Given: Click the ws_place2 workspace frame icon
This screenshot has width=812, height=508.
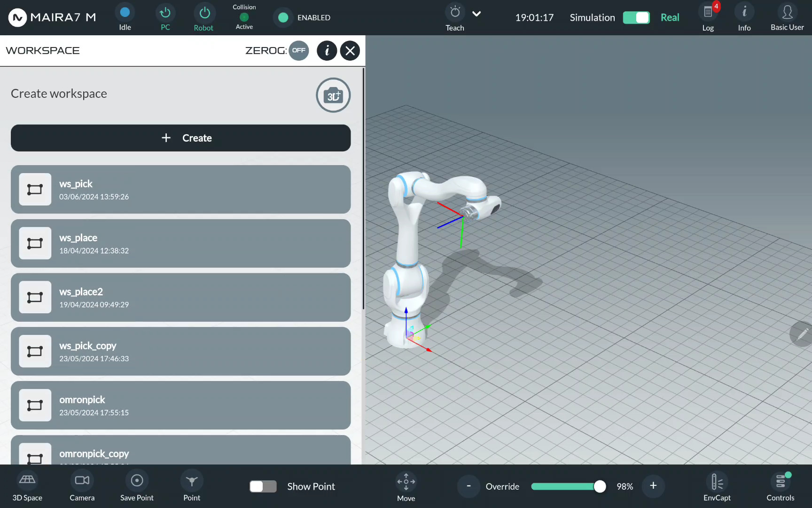Looking at the screenshot, I should [x=35, y=297].
